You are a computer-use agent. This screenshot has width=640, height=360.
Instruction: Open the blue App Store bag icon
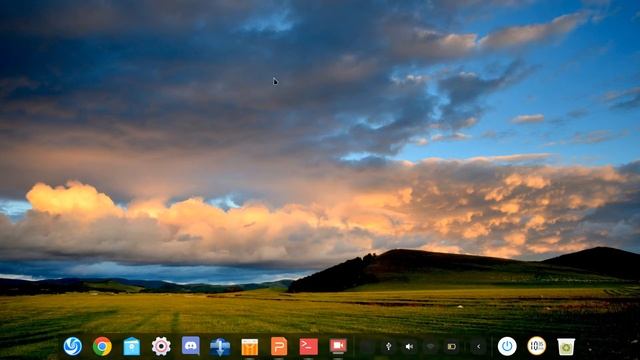point(132,347)
